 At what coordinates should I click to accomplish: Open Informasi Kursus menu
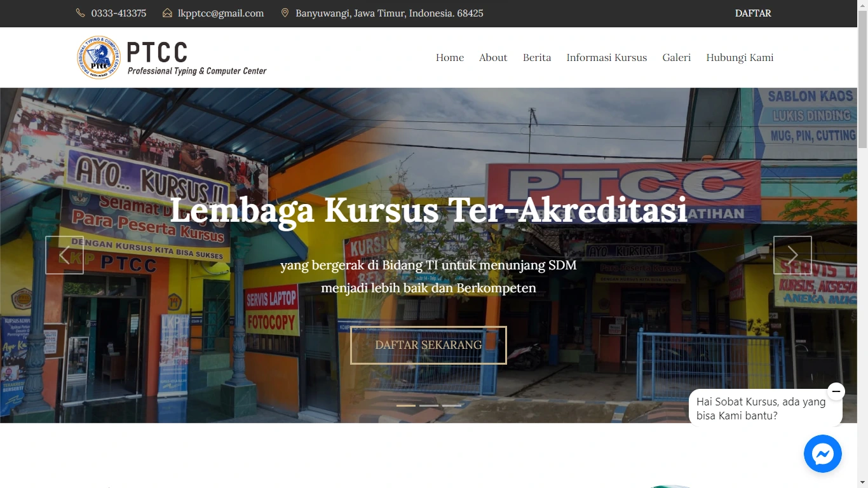(607, 58)
